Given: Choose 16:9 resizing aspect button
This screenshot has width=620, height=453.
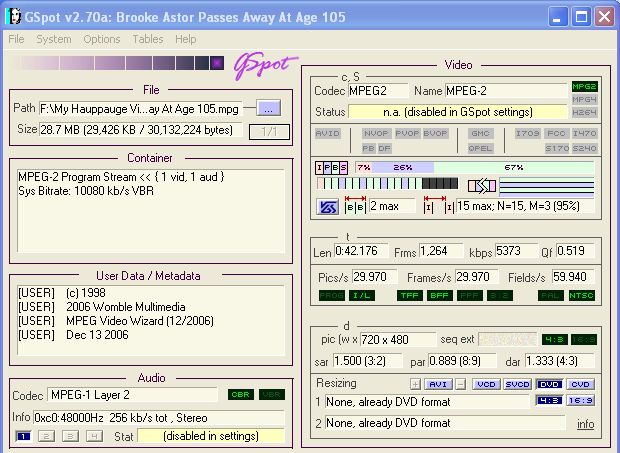Looking at the screenshot, I should pos(580,400).
